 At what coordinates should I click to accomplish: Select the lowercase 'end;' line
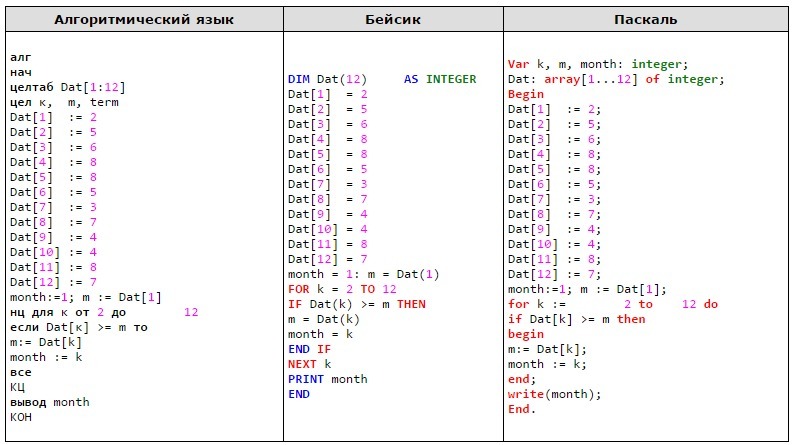point(522,379)
